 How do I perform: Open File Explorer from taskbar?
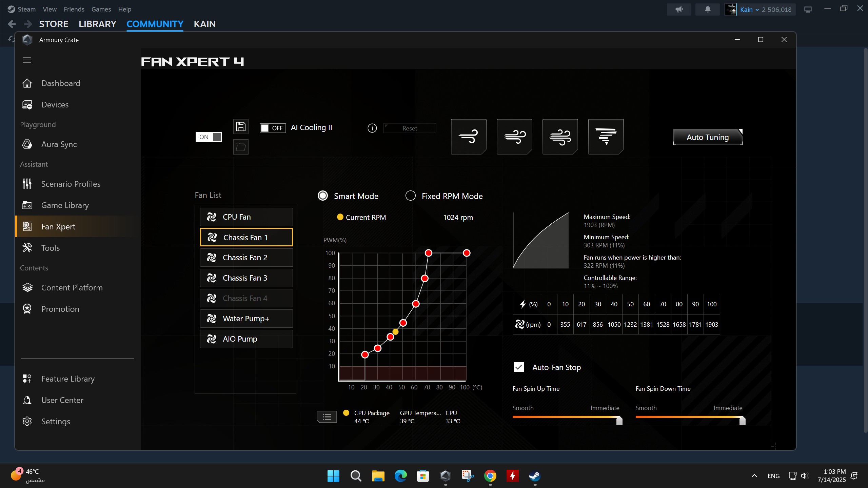(378, 476)
